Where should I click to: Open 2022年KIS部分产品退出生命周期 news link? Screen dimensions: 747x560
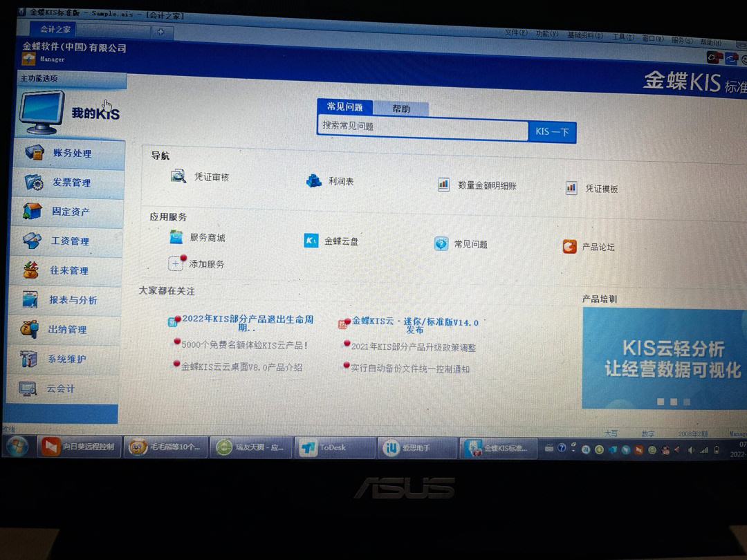(x=247, y=323)
